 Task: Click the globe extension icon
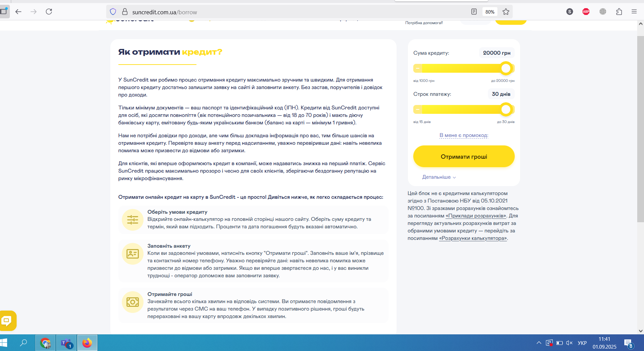tap(603, 12)
